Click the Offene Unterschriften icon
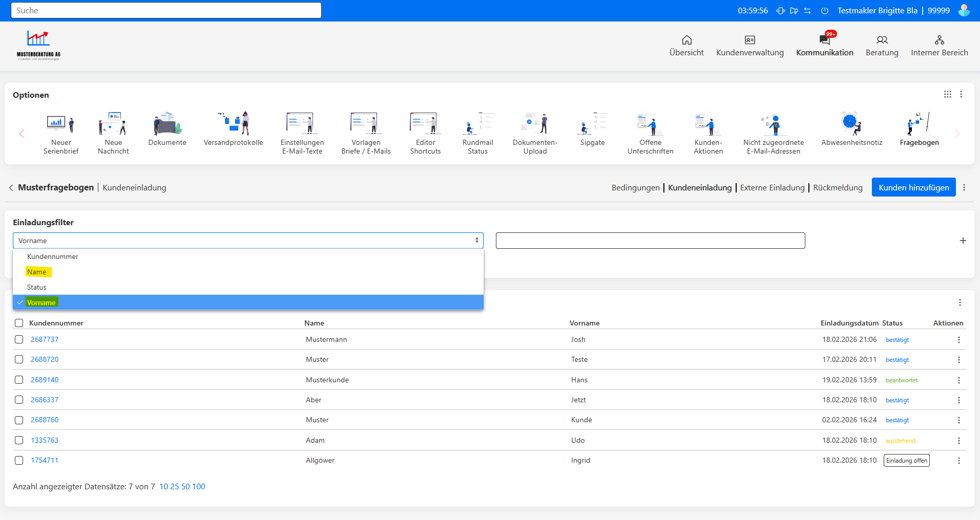Image resolution: width=980 pixels, height=520 pixels. click(x=650, y=124)
